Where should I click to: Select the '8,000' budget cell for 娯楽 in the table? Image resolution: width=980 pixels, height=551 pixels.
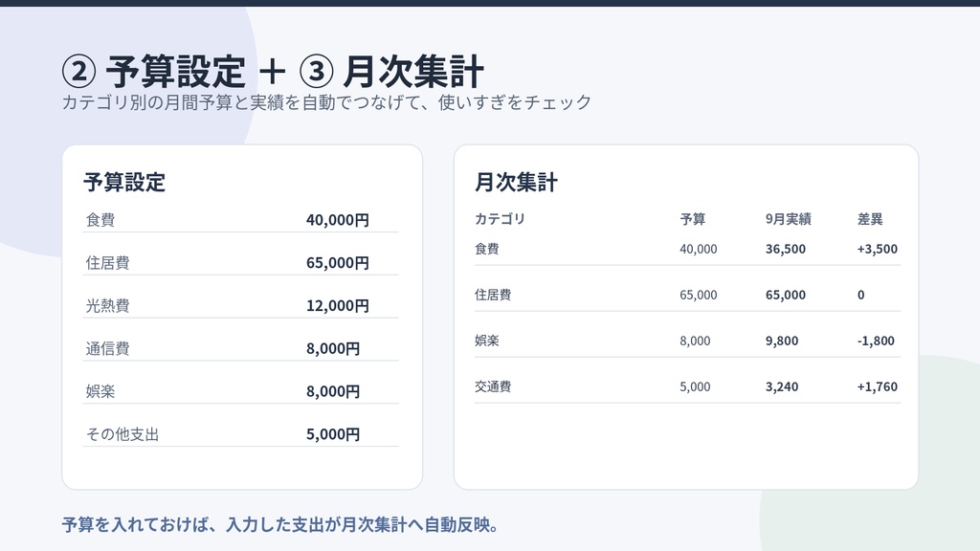[695, 341]
